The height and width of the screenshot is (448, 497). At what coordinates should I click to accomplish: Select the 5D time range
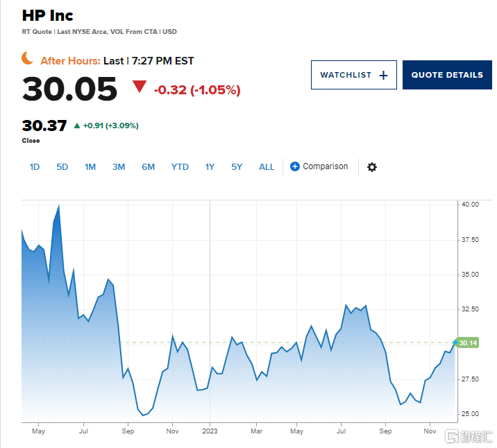pyautogui.click(x=62, y=167)
